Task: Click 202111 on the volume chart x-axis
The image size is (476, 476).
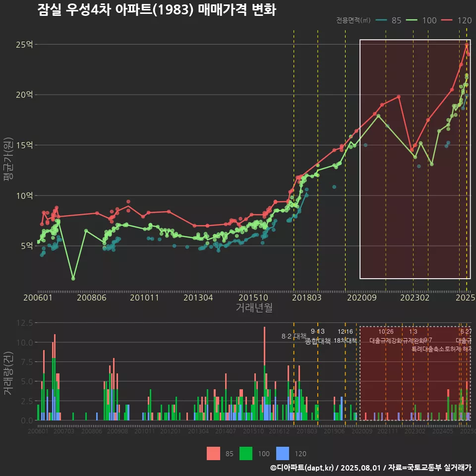Action: [388, 431]
